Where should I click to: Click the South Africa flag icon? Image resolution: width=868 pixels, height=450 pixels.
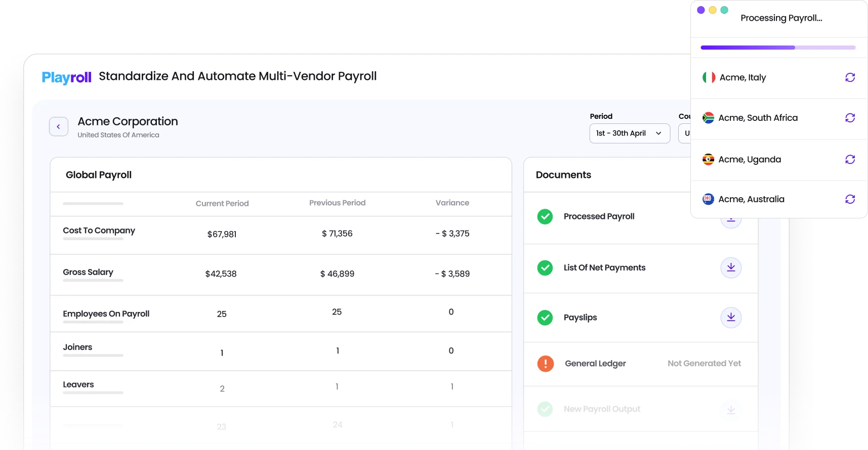pos(708,118)
